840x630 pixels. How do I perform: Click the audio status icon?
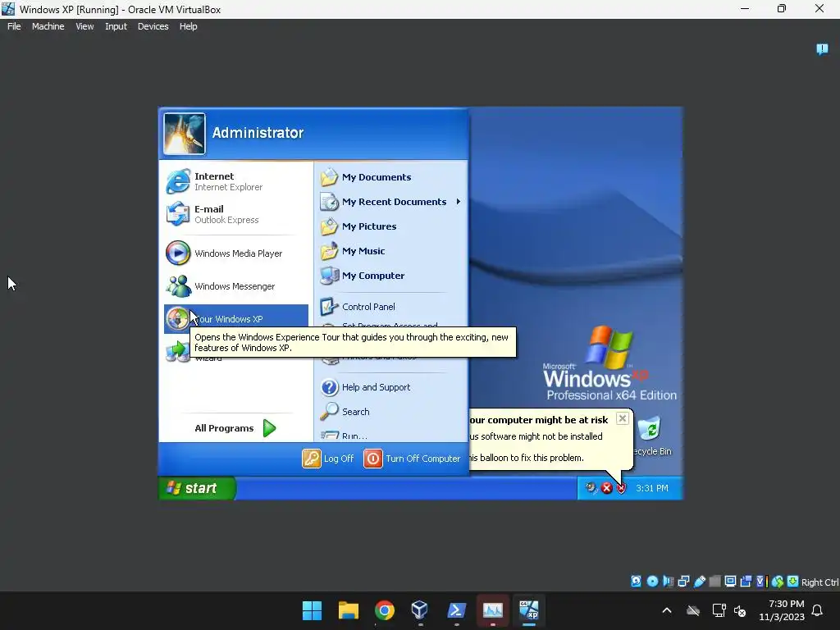click(668, 582)
